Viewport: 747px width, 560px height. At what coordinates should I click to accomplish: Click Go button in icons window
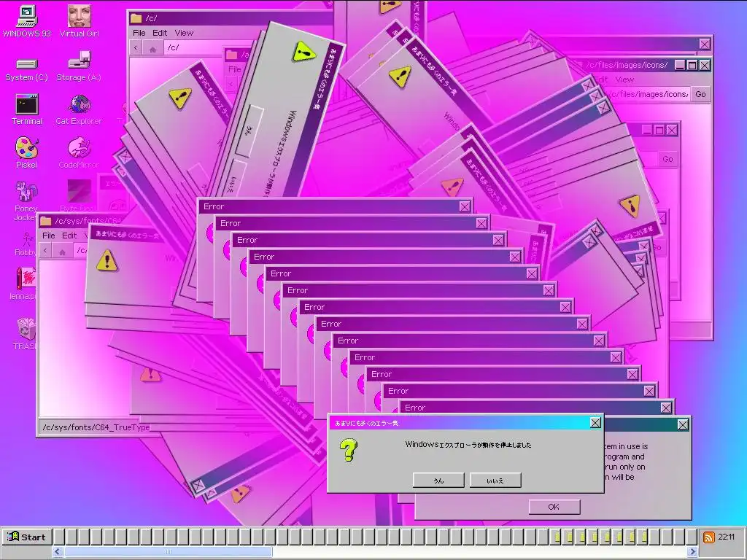(700, 94)
